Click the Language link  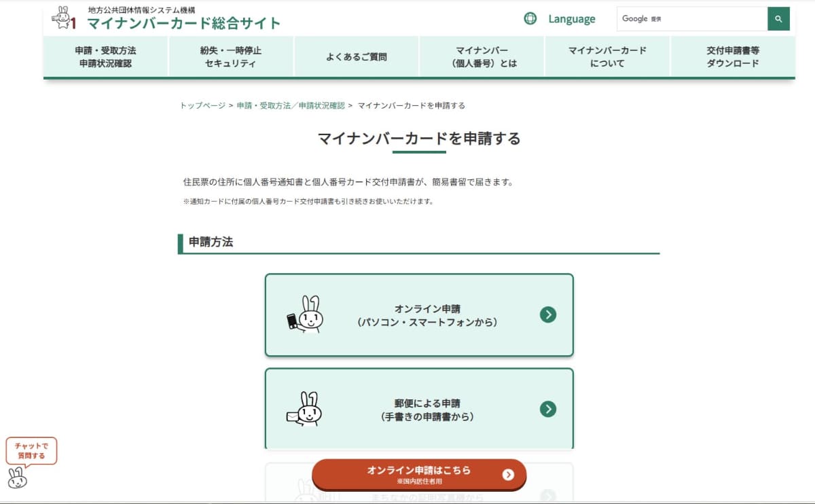coord(572,19)
